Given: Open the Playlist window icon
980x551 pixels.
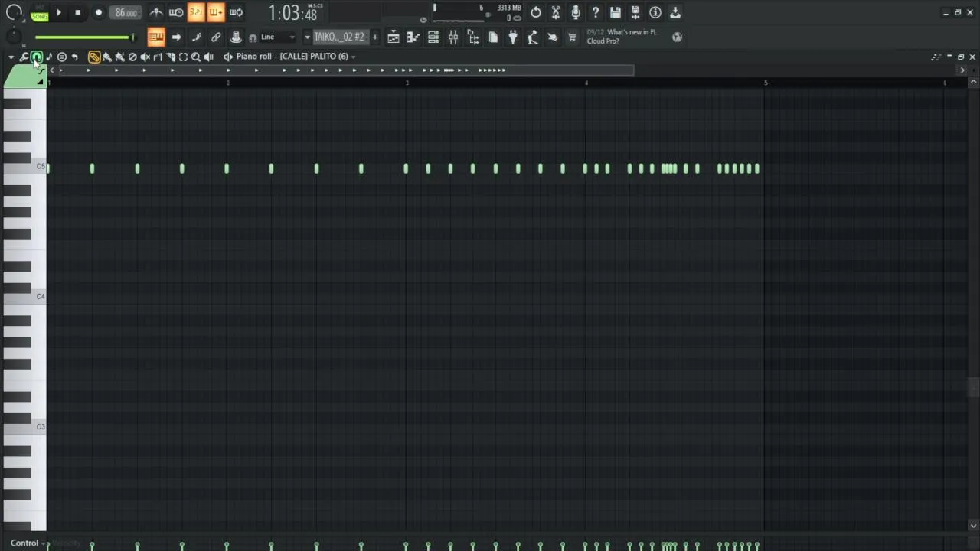Looking at the screenshot, I should click(x=394, y=37).
